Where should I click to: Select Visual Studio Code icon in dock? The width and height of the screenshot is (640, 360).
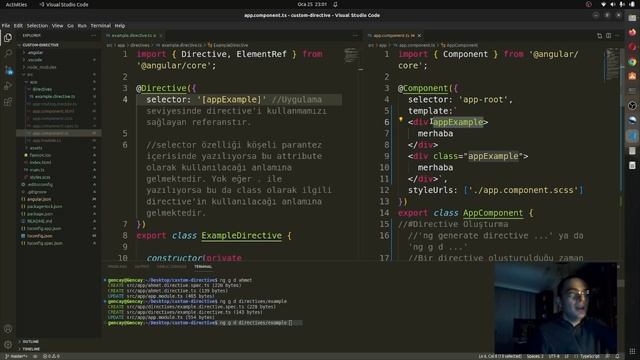click(632, 136)
